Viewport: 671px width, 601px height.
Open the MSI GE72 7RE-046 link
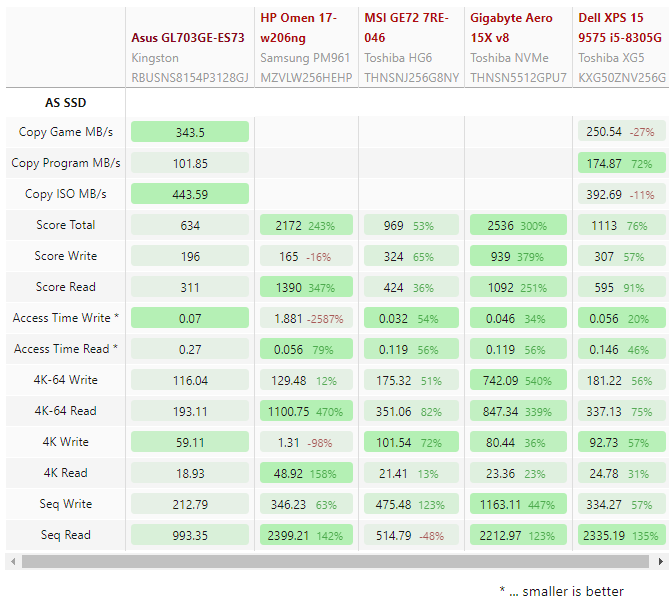coord(406,28)
